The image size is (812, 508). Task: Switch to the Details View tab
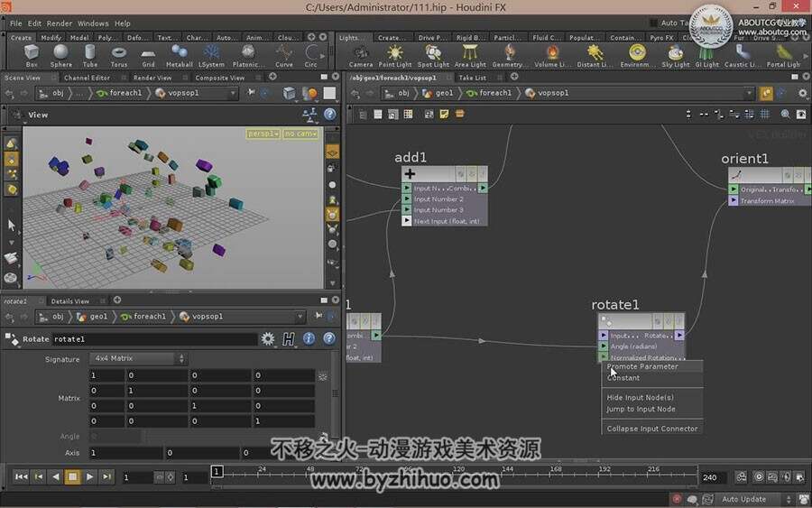[70, 300]
